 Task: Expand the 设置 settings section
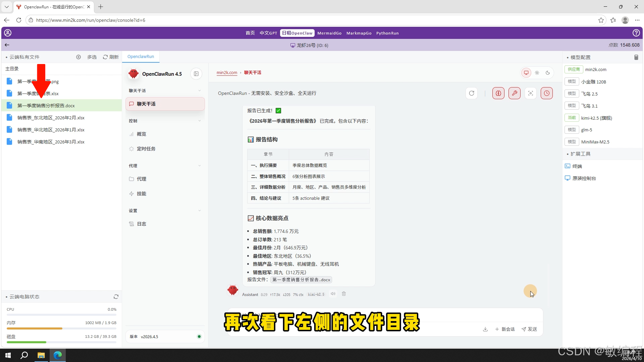pos(200,210)
